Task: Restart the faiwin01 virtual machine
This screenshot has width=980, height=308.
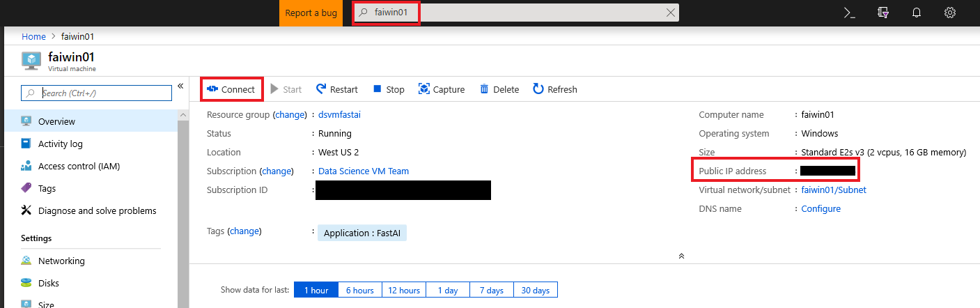Action: pos(336,89)
